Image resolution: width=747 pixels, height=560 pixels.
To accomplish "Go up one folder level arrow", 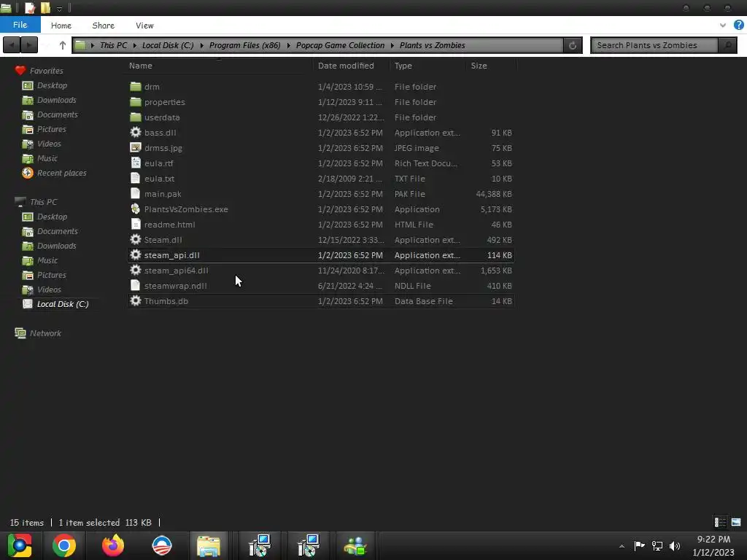I will click(x=63, y=45).
